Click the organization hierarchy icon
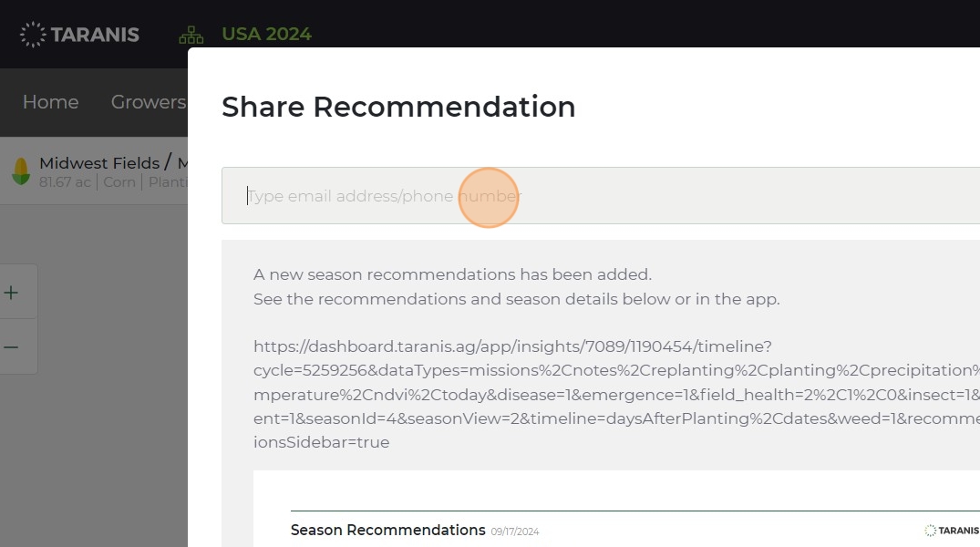980x547 pixels. coord(191,35)
